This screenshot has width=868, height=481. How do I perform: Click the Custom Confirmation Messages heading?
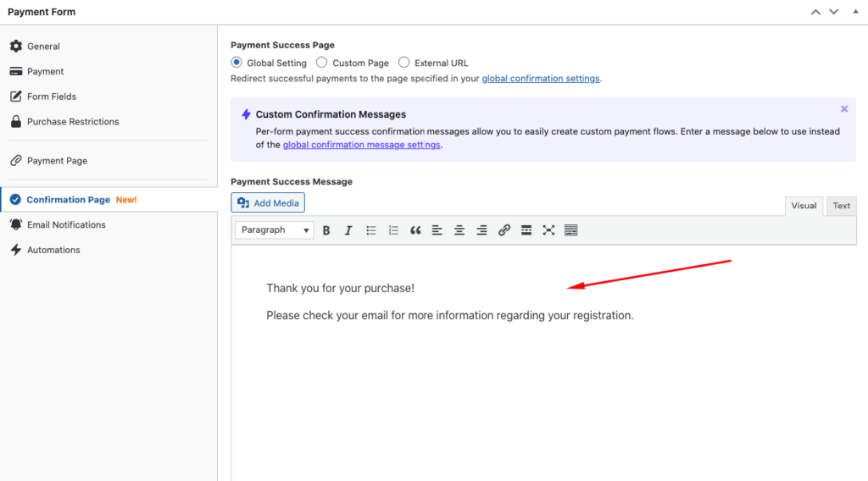click(x=331, y=114)
